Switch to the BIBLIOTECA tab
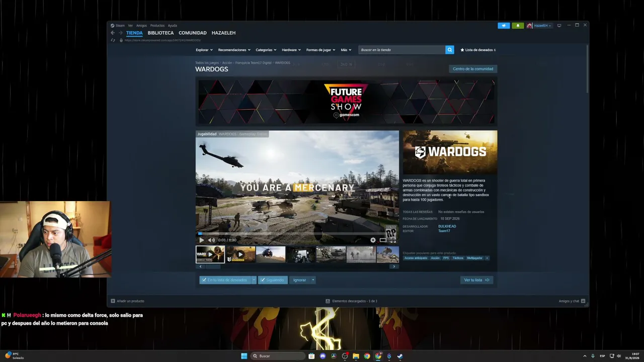644x362 pixels. coord(160,33)
